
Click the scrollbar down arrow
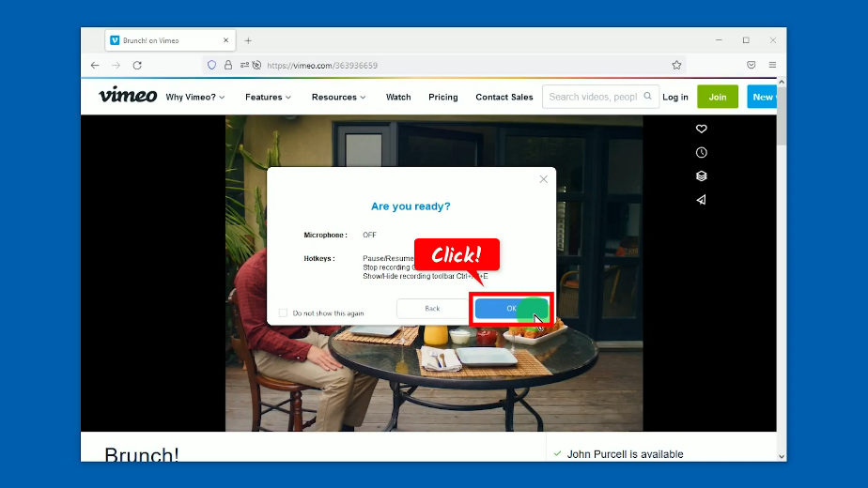[x=782, y=456]
